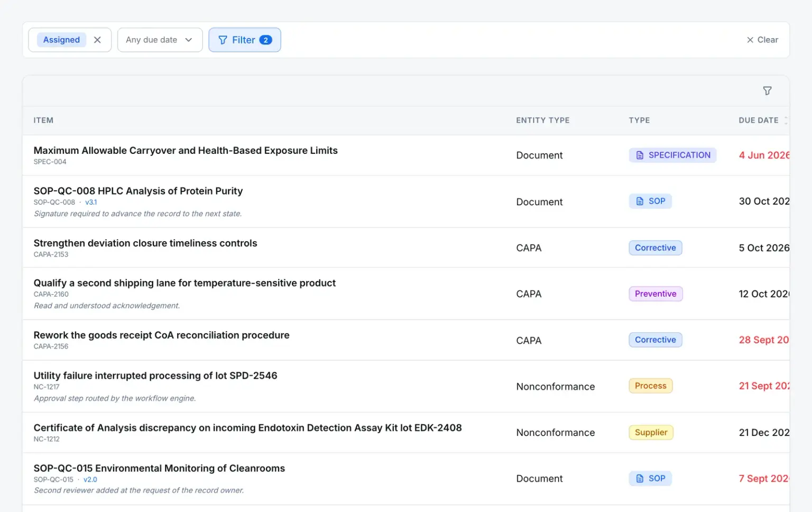Click the NC-1217 identifier text
This screenshot has height=512, width=812.
tap(47, 387)
